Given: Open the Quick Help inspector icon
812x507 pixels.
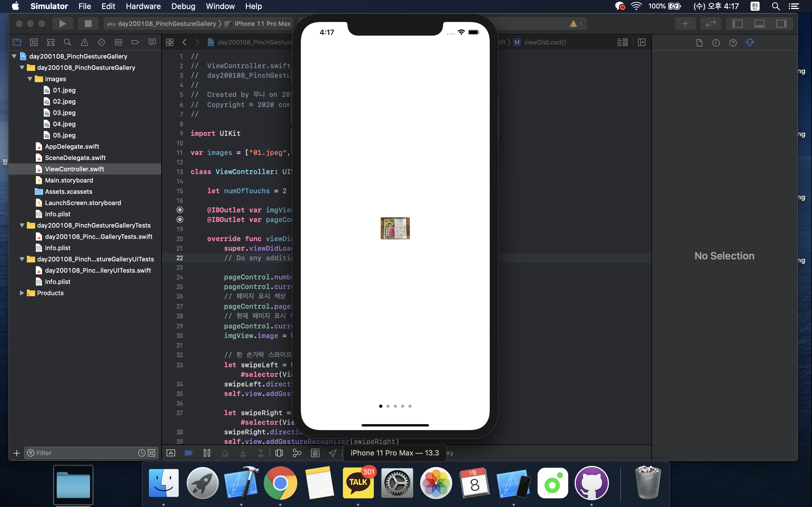Looking at the screenshot, I should tap(733, 43).
